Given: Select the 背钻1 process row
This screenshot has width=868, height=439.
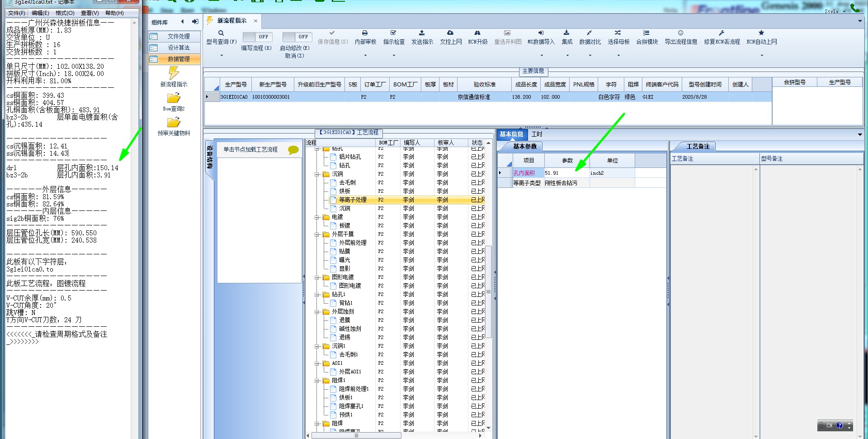Looking at the screenshot, I should pos(395,303).
